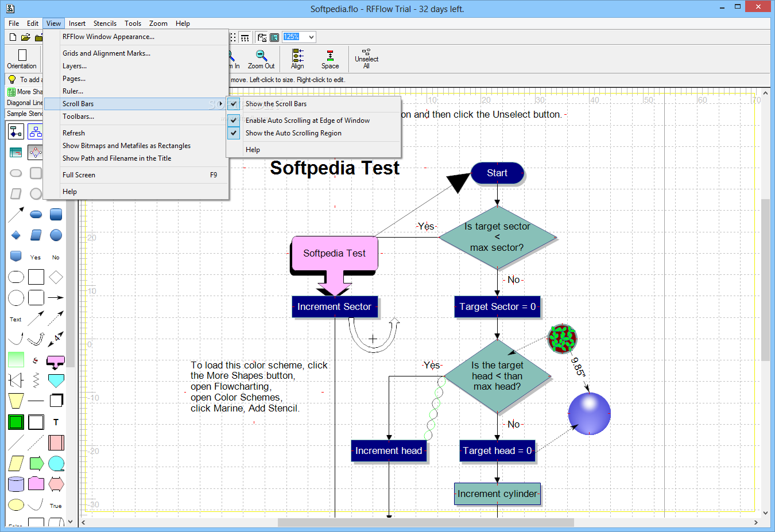Screen dimensions: 775x532
Task: Click the Zoom Out magnifier button
Action: click(x=261, y=59)
